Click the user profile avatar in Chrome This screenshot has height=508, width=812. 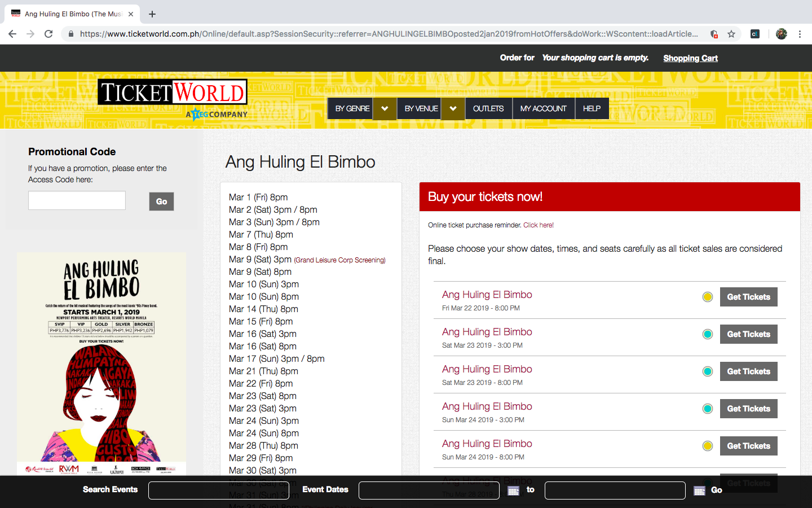coord(781,34)
